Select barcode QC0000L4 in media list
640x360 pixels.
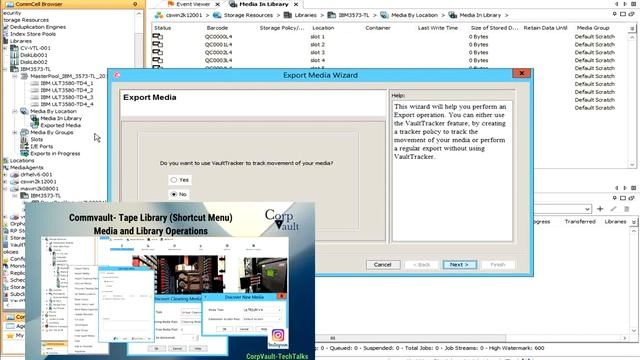pos(218,37)
